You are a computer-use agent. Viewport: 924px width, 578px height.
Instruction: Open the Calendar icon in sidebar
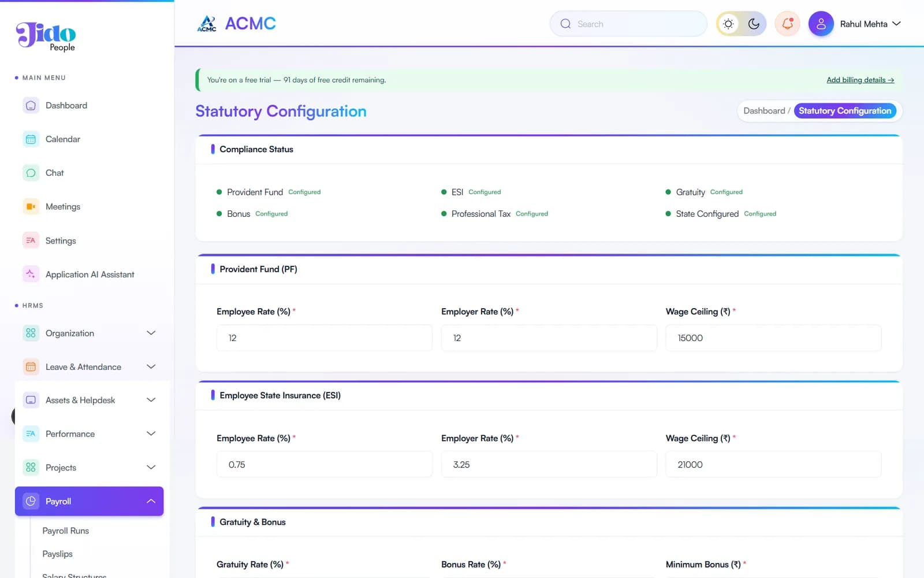pos(31,139)
